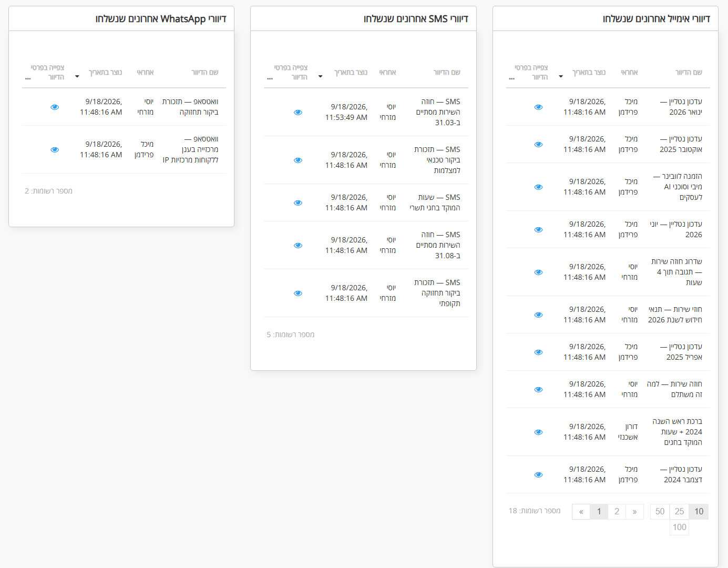This screenshot has width=728, height=568.
Task: Click the 11:53:49 AM date cell in SMS table
Action: tap(346, 112)
